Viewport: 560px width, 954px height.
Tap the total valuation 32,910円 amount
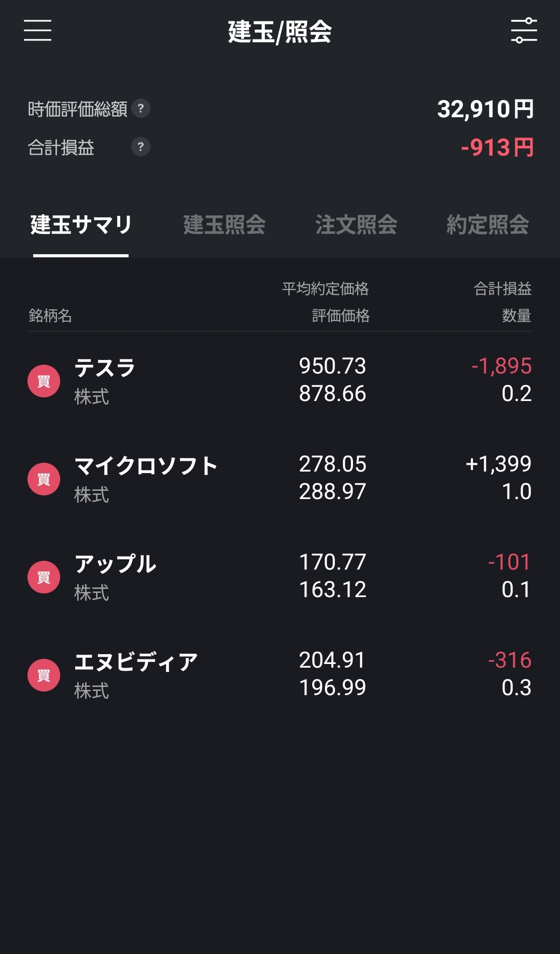(485, 109)
